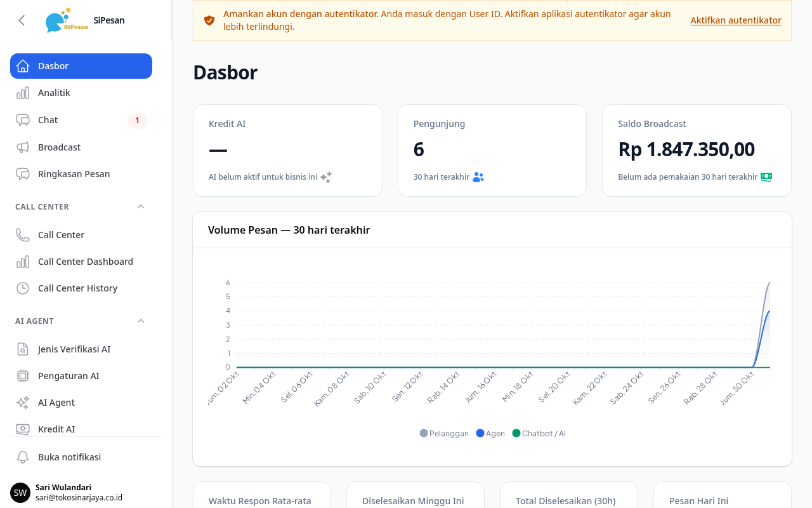
Task: Click the SiPesan logo image
Action: pyautogui.click(x=67, y=20)
